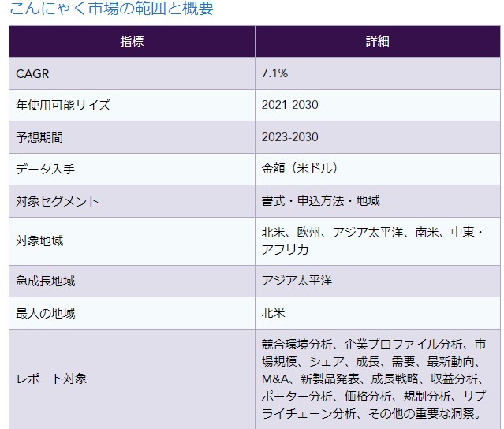The width and height of the screenshot is (504, 429).
Task: Click the 2023-2030 forecast period value
Action: tap(289, 137)
